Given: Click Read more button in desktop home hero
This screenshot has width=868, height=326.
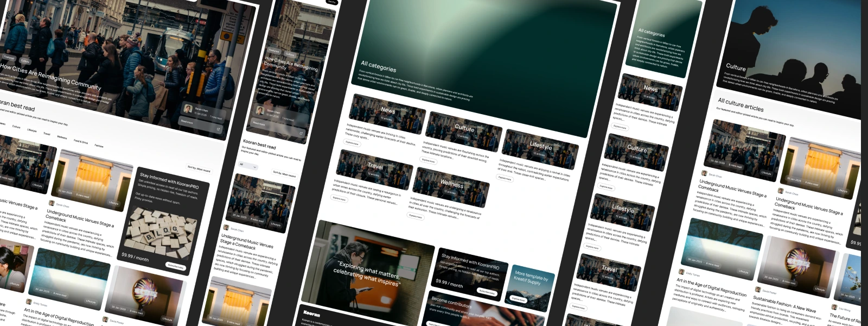Looking at the screenshot, I should point(201,126).
